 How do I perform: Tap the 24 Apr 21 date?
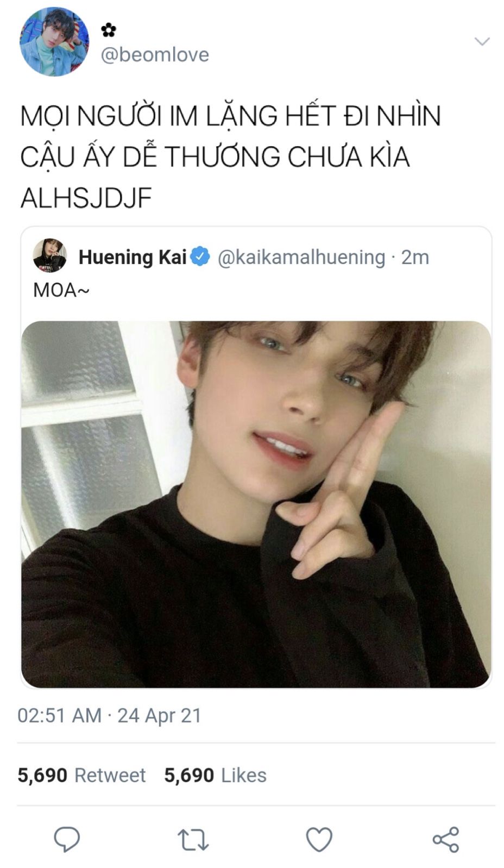[x=159, y=715]
